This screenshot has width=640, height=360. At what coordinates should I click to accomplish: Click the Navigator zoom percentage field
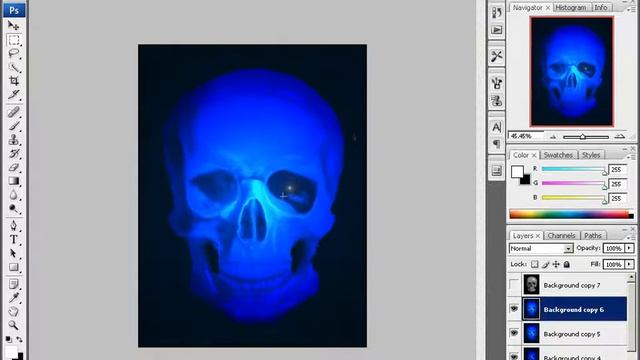point(526,136)
